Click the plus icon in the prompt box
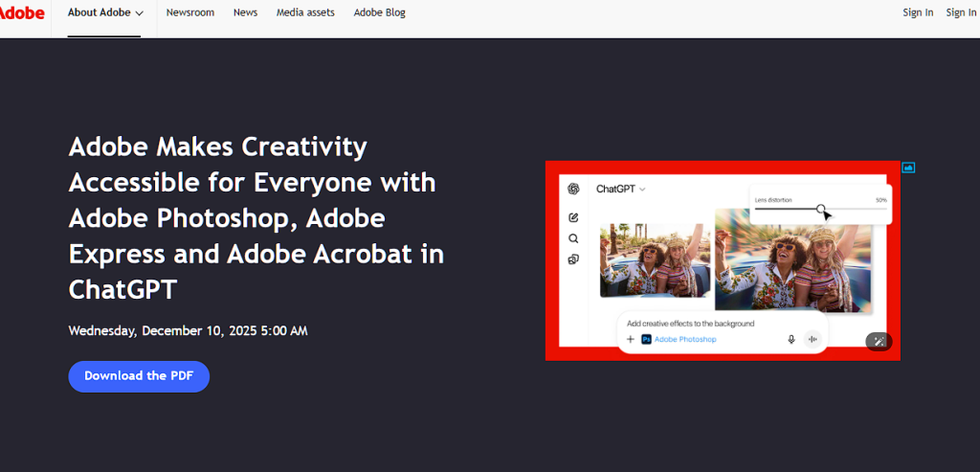 (x=630, y=340)
